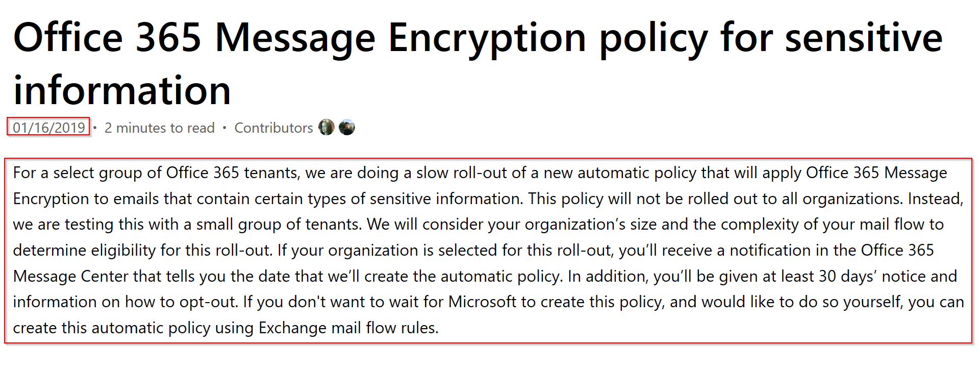This screenshot has width=980, height=371.
Task: Click the first contributor avatar
Action: [326, 127]
